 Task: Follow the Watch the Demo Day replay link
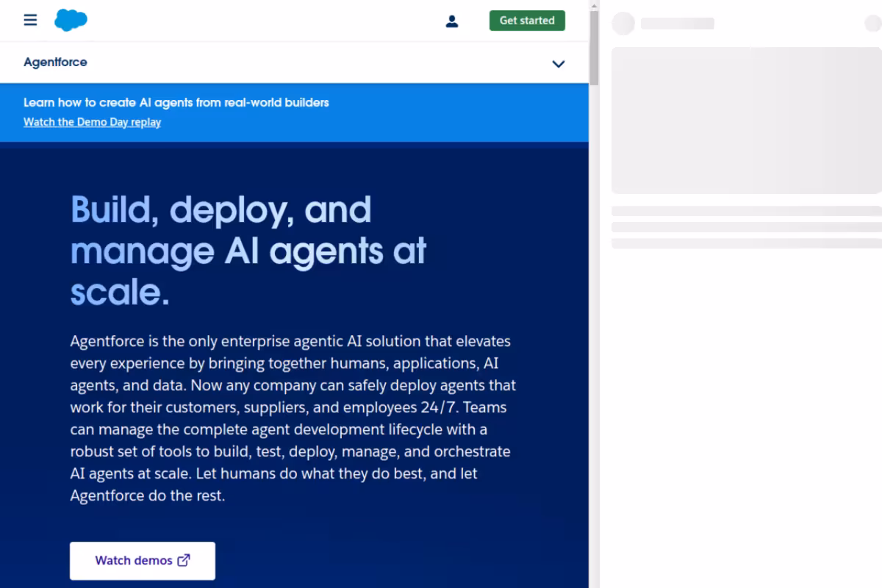[92, 122]
